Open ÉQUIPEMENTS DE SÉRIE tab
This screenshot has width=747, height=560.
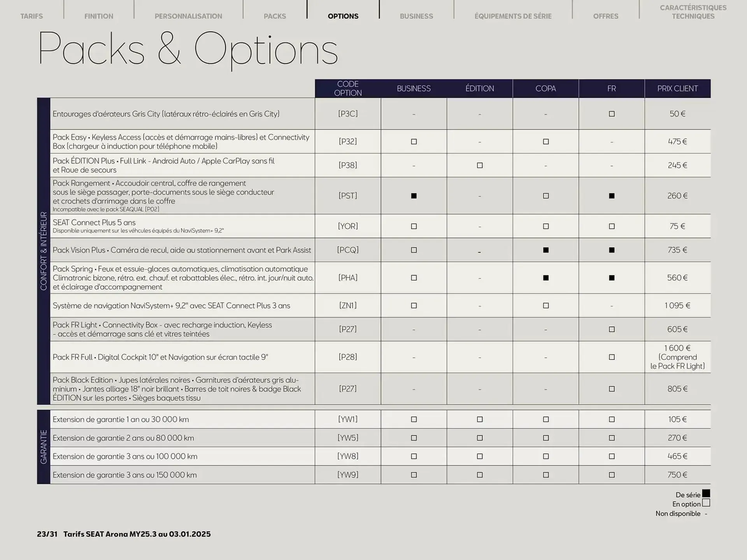(513, 16)
